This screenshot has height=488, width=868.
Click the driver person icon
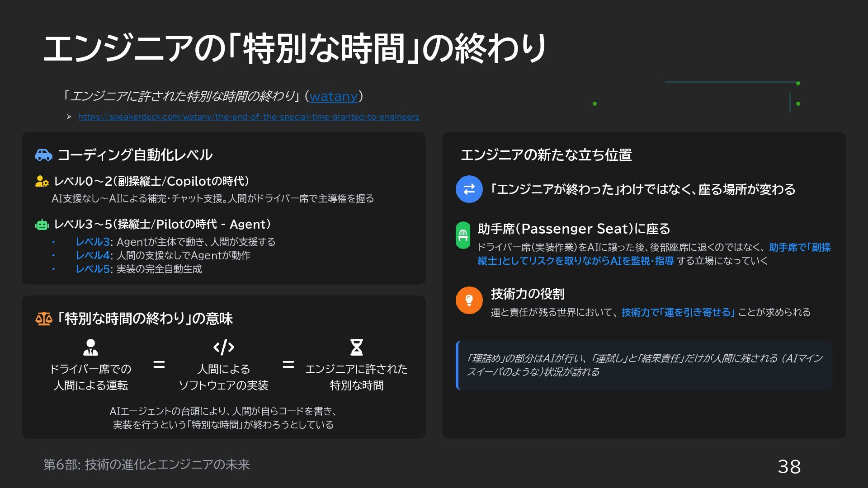pyautogui.click(x=90, y=347)
